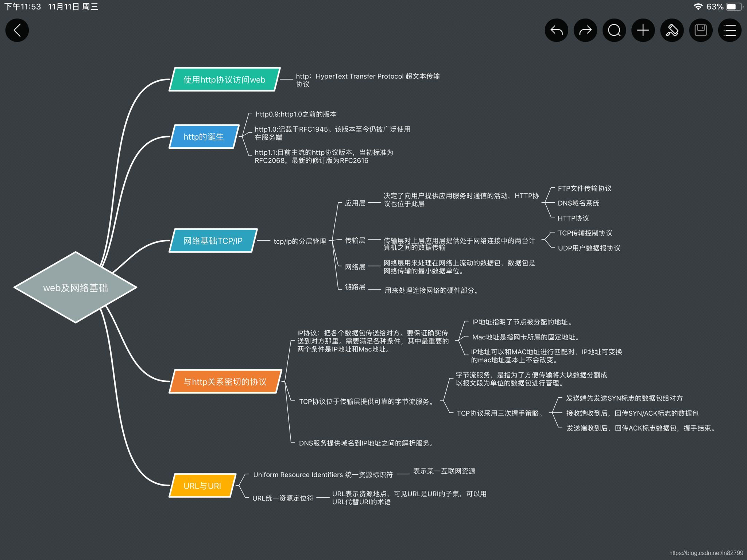The width and height of the screenshot is (747, 560).
Task: Select the DNS服务提供域名 node
Action: pos(367,443)
